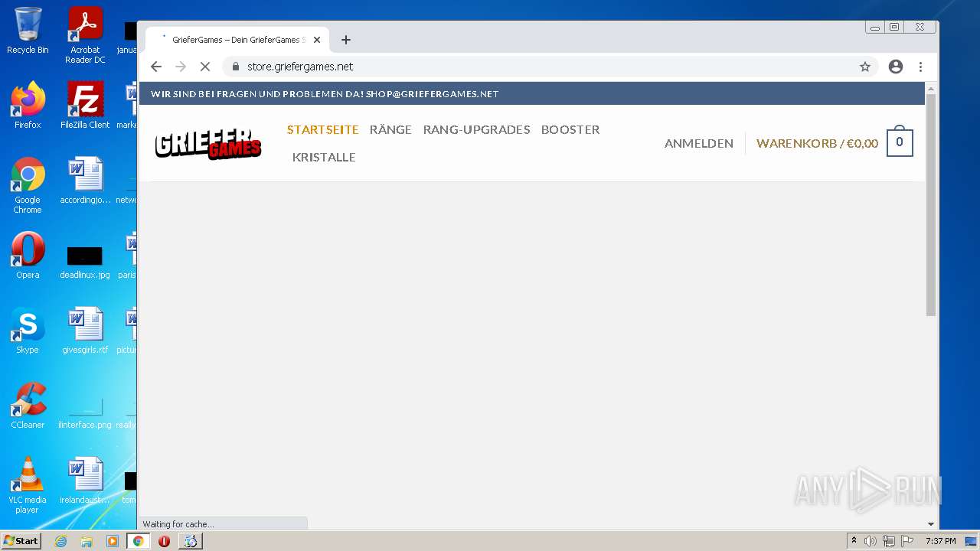Viewport: 980px width, 551px height.
Task: Open the Ränge menu item
Action: 390,129
